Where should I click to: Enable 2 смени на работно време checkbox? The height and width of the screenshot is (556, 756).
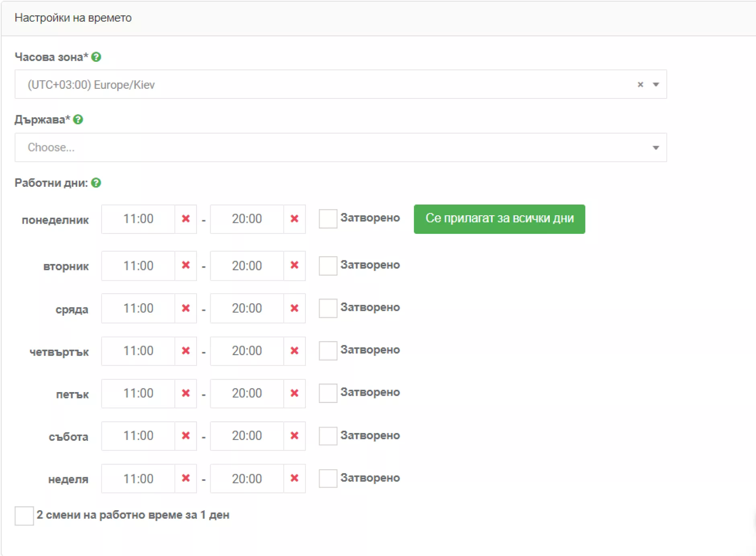point(24,516)
